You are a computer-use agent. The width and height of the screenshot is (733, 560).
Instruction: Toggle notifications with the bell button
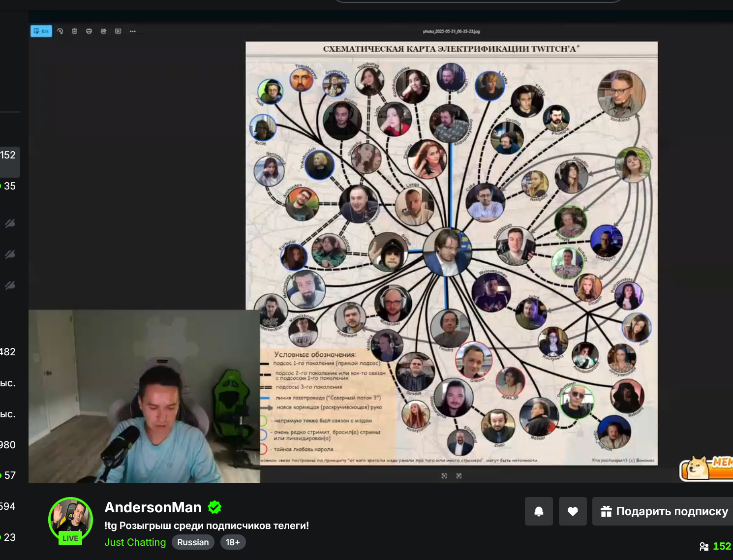click(x=539, y=511)
